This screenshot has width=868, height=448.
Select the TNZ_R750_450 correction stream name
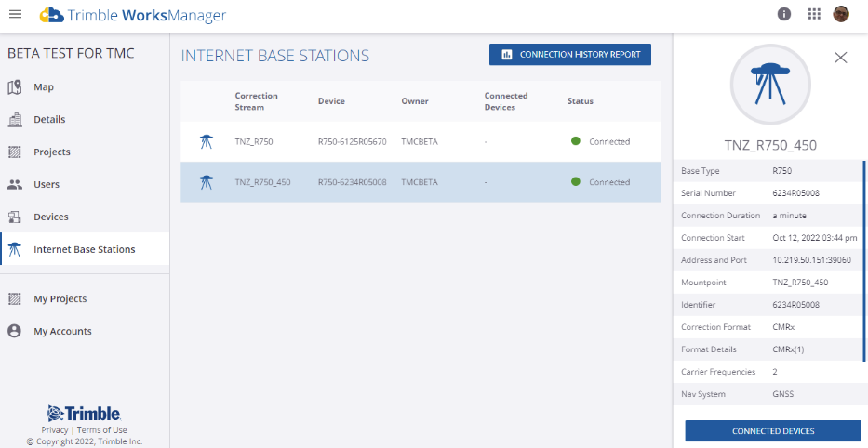click(x=262, y=182)
